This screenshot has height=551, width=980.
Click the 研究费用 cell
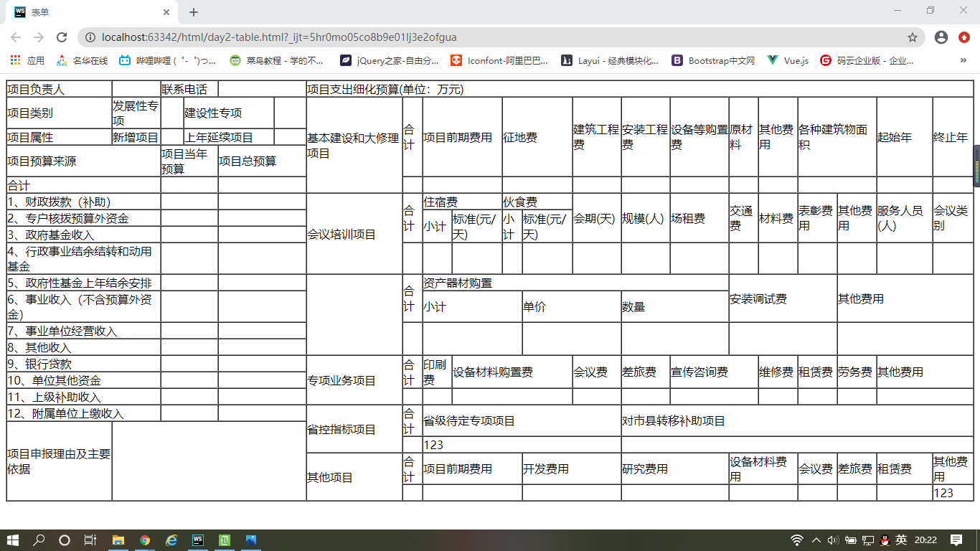675,468
